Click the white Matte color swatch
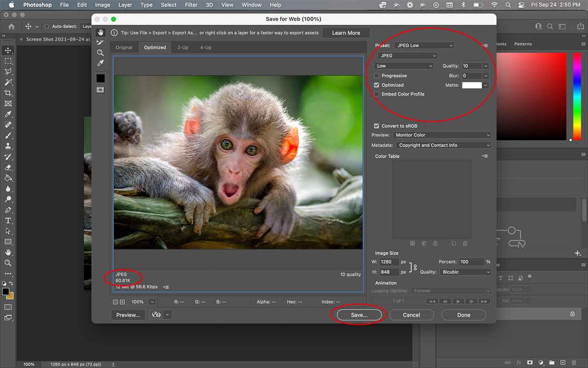 coord(472,85)
